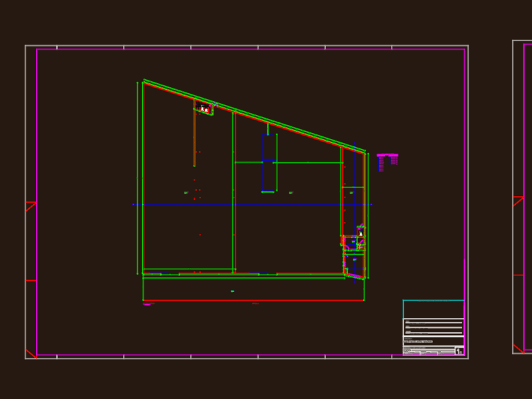
Task: Activate the second drawing sheet at the right edge
Action: [x=522, y=197]
